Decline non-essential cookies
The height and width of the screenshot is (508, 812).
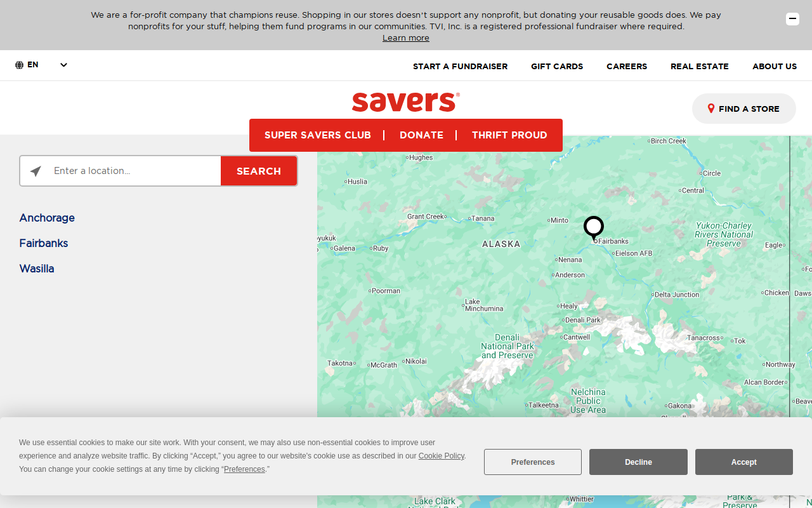(x=638, y=462)
